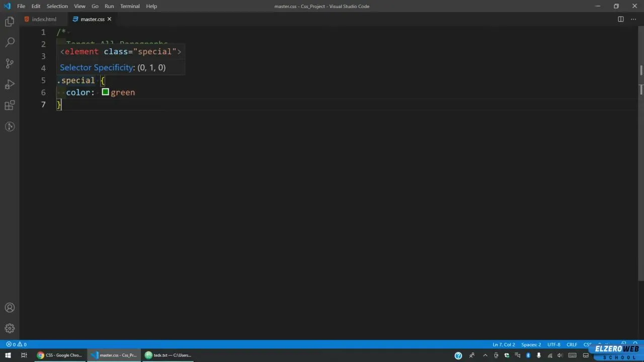Click the split editor right icon

621,19
